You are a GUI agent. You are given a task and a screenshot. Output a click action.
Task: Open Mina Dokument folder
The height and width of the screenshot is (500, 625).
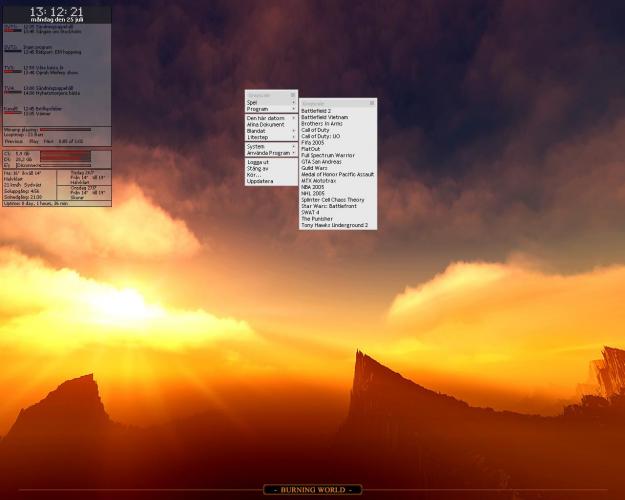[265, 124]
